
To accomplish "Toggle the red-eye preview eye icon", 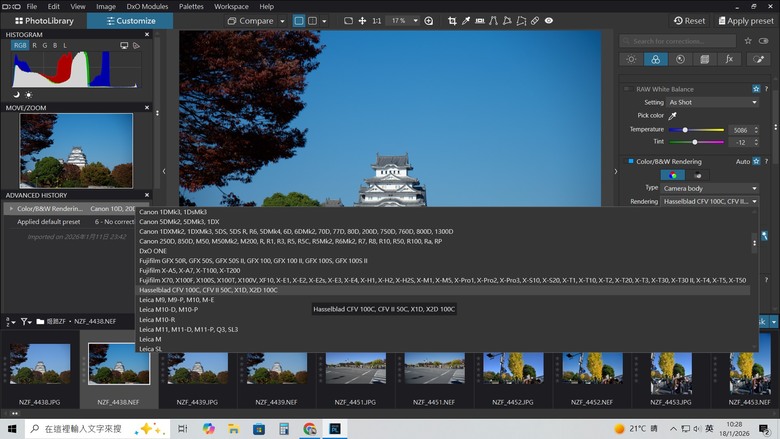I will pyautogui.click(x=549, y=21).
